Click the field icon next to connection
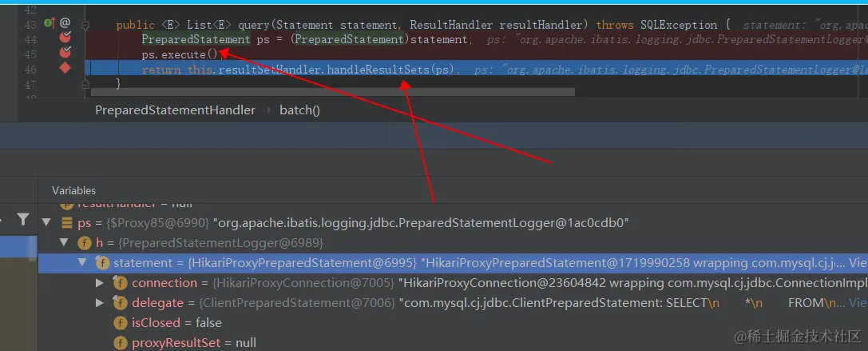 click(x=120, y=283)
